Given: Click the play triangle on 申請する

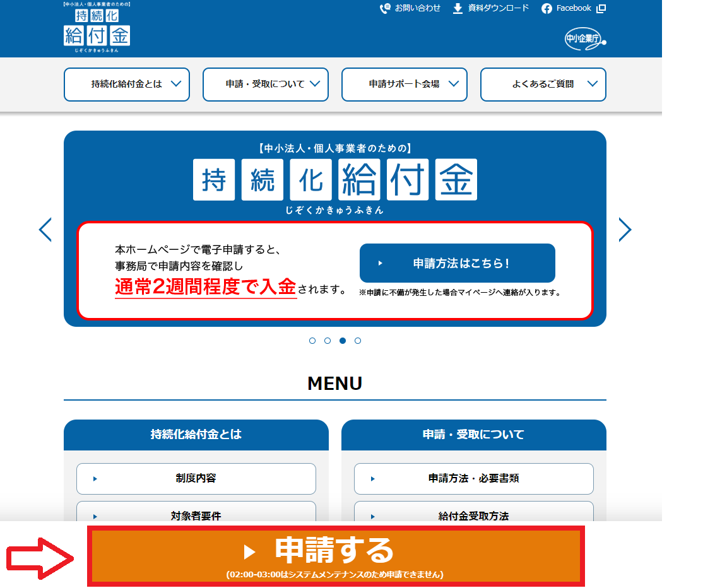Looking at the screenshot, I should [249, 551].
